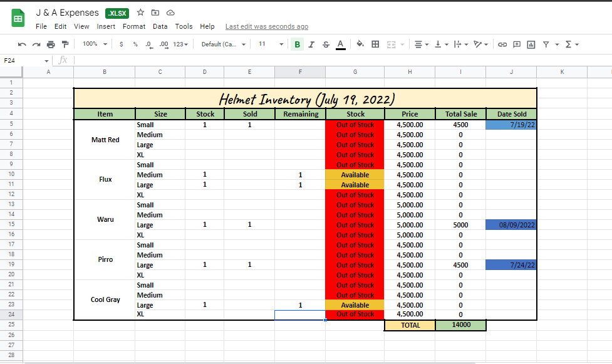Toggle Bold formatting
The height and width of the screenshot is (364, 612).
(297, 44)
